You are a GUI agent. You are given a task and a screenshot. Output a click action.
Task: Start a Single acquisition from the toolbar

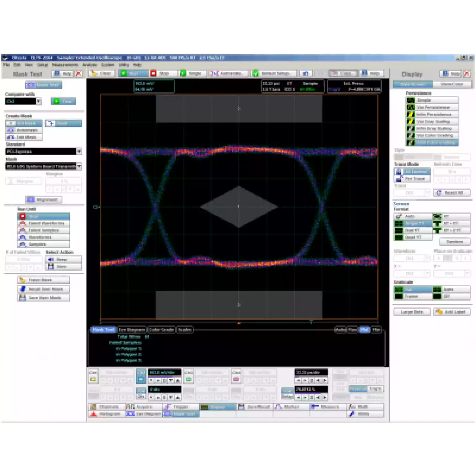(183, 73)
